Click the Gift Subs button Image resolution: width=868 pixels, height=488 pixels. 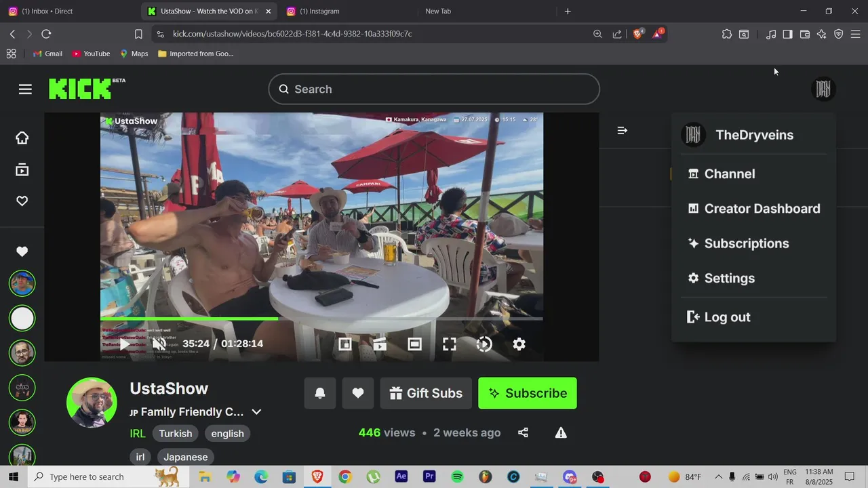[x=426, y=393]
